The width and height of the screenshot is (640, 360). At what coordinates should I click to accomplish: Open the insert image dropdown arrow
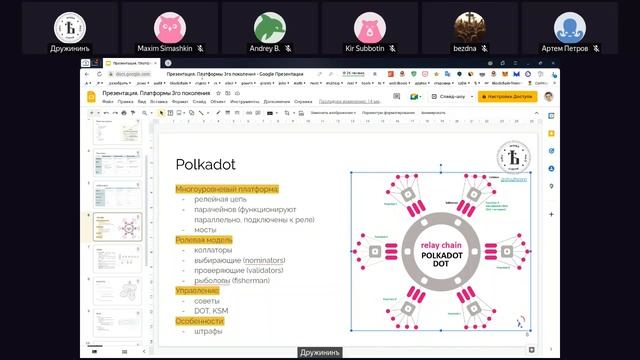184,113
